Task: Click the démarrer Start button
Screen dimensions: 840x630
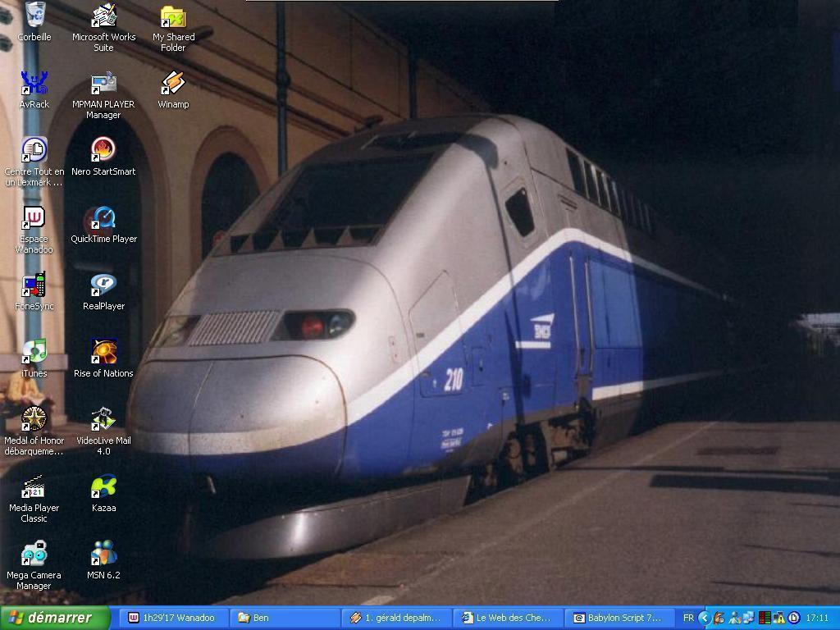Action: 55,618
